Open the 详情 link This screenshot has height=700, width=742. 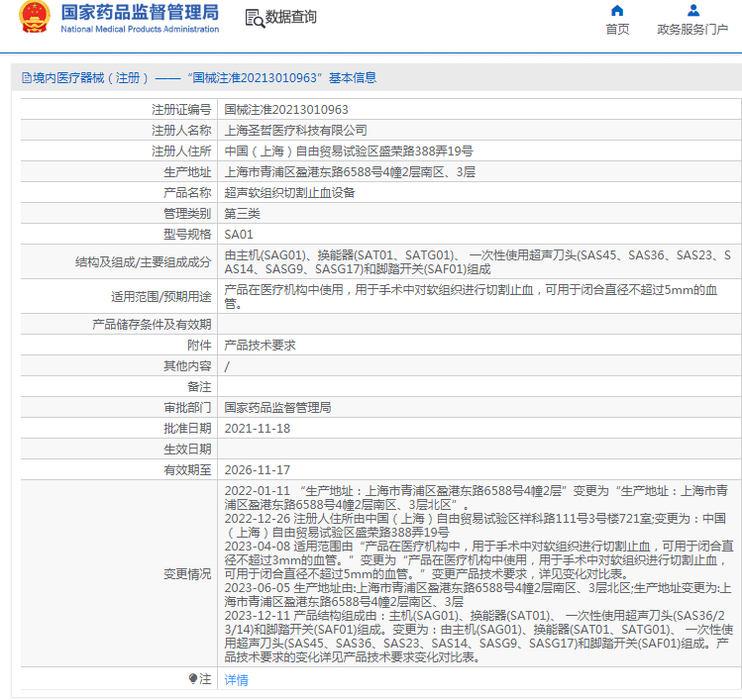click(x=236, y=679)
